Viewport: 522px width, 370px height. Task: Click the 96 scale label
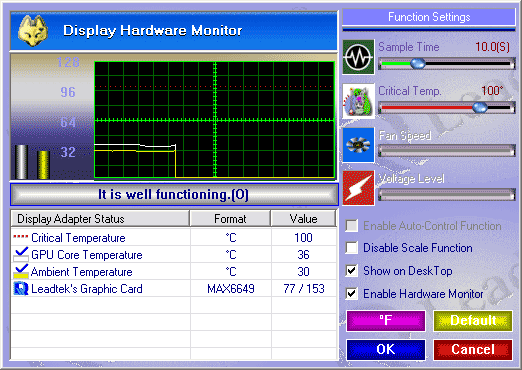tap(68, 92)
